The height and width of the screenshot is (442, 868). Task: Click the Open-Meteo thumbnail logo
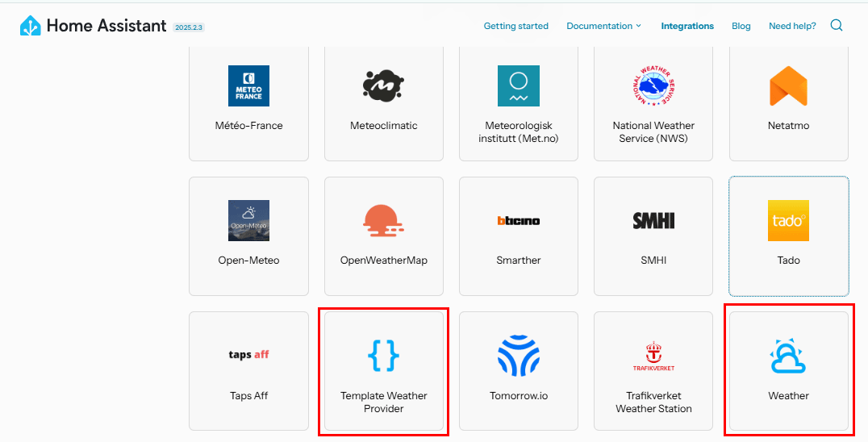click(248, 221)
